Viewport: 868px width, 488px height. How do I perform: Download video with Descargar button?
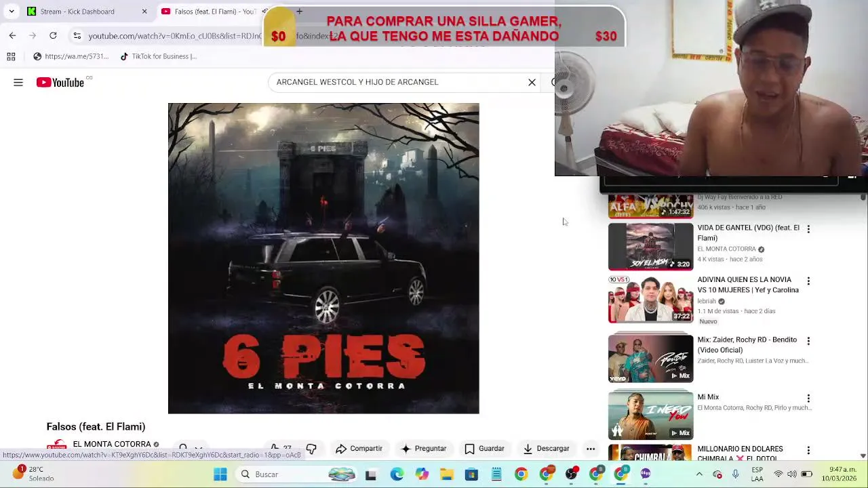(x=546, y=449)
